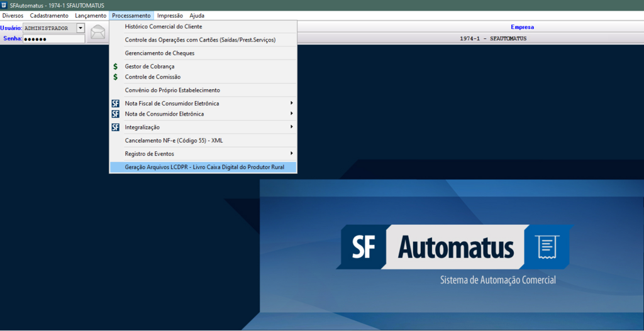Select Histórico Comercial do Cliente

pyautogui.click(x=164, y=27)
